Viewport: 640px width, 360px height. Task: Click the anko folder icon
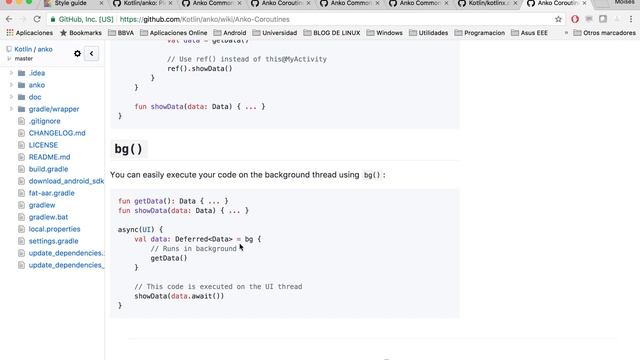[x=22, y=85]
